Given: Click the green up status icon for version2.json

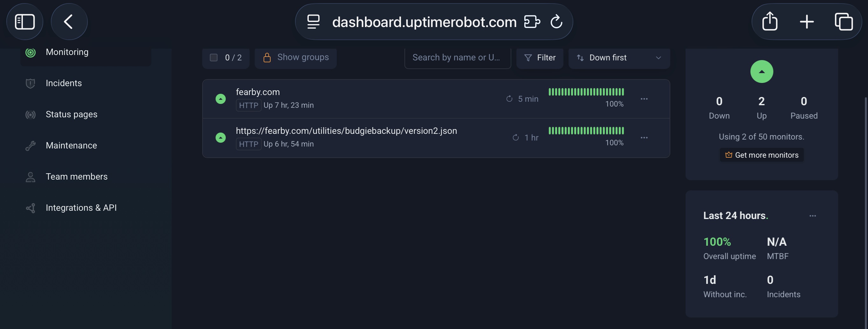Looking at the screenshot, I should 221,138.
